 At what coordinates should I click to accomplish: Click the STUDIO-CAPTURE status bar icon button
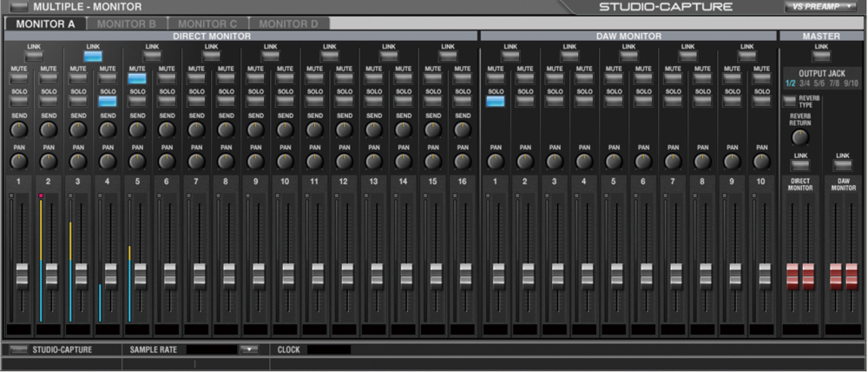pos(19,349)
